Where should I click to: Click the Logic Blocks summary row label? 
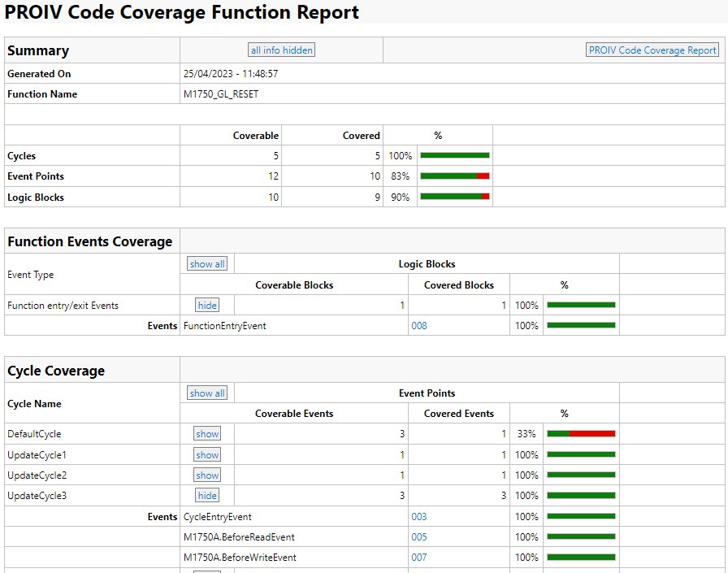[36, 198]
